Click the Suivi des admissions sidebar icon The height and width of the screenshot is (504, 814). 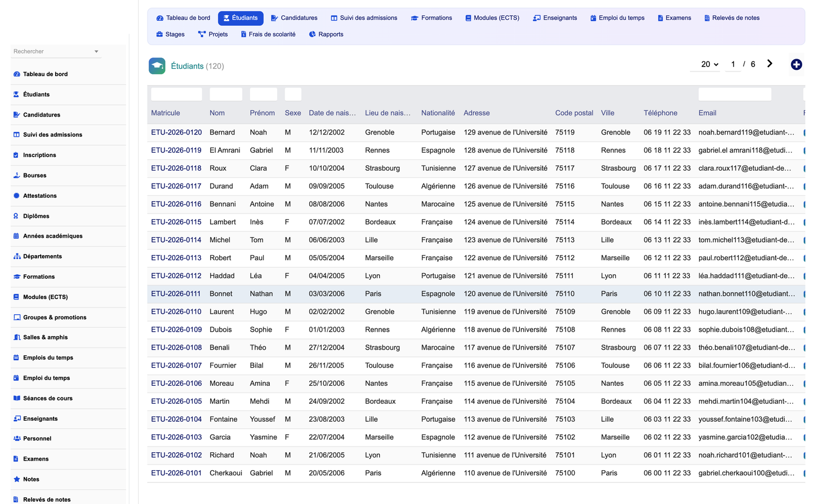click(16, 135)
